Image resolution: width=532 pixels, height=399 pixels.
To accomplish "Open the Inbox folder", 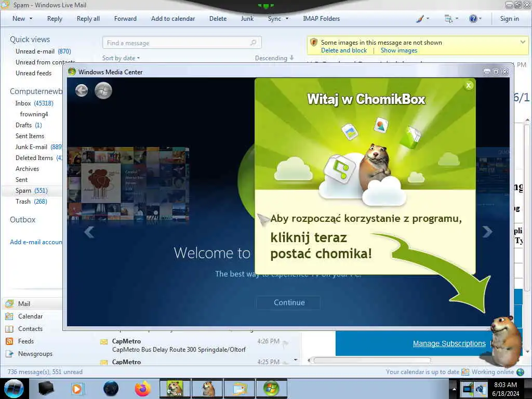I will tap(34, 103).
